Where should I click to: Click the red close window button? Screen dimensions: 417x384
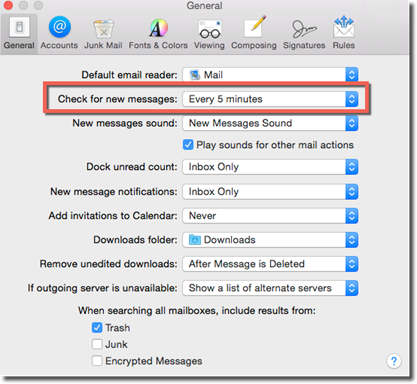[x=8, y=5]
